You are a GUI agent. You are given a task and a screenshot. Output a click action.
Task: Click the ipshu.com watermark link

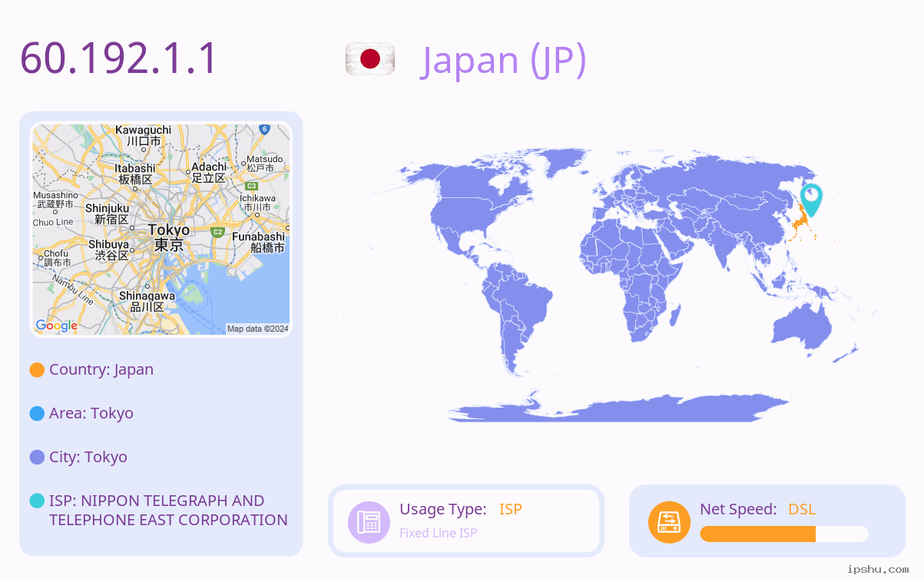[x=878, y=569]
